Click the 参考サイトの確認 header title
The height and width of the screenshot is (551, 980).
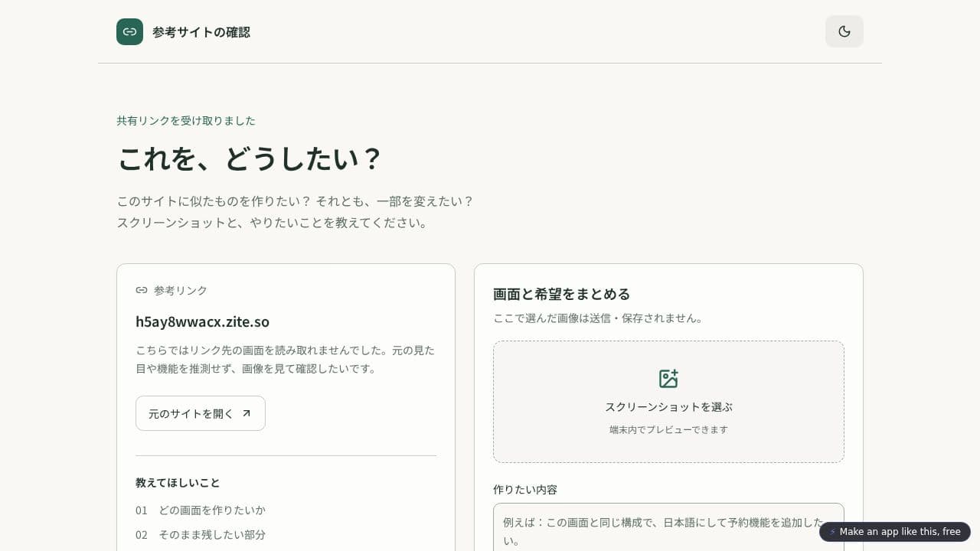(201, 32)
